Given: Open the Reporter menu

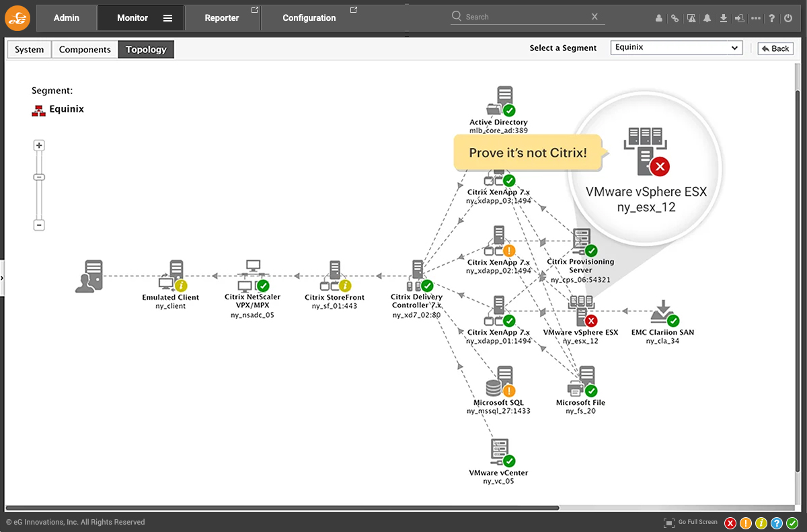Looking at the screenshot, I should click(x=222, y=18).
